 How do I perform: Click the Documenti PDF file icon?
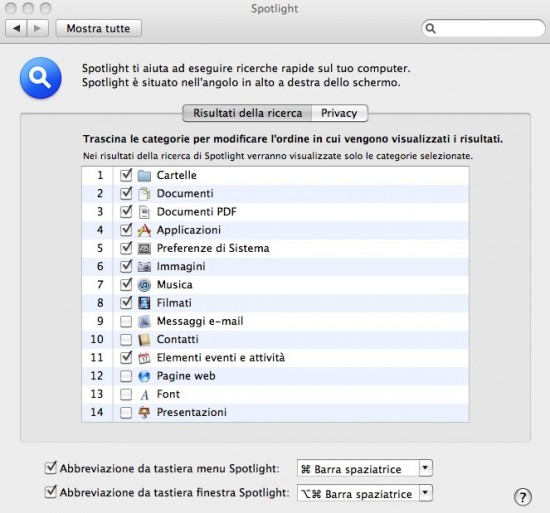pos(144,212)
